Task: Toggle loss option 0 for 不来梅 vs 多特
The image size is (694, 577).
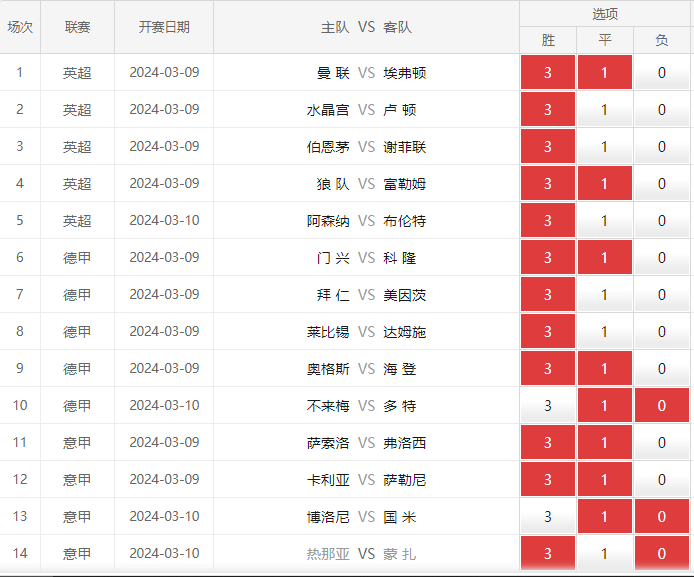Action: (662, 405)
